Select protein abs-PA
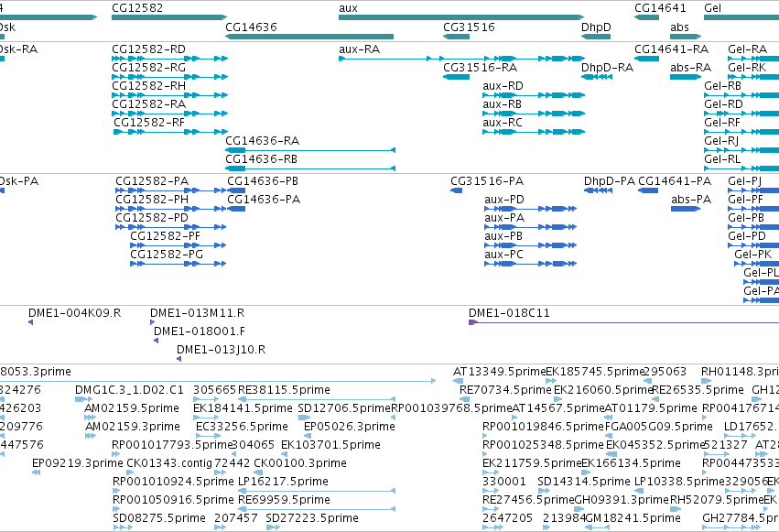This screenshot has height=532, width=779. 685,209
